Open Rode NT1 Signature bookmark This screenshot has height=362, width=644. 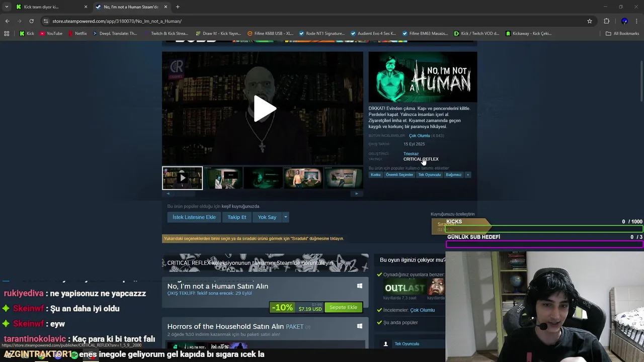pyautogui.click(x=321, y=34)
